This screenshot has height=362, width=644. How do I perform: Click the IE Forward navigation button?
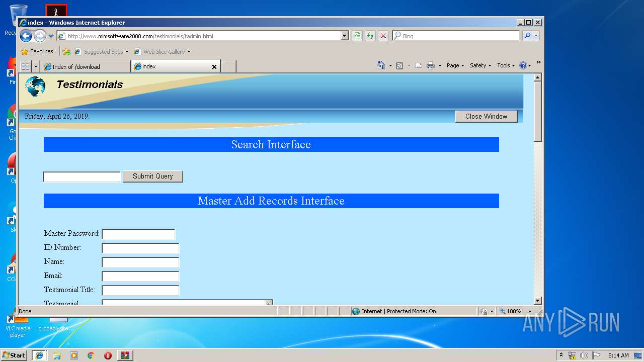point(40,36)
